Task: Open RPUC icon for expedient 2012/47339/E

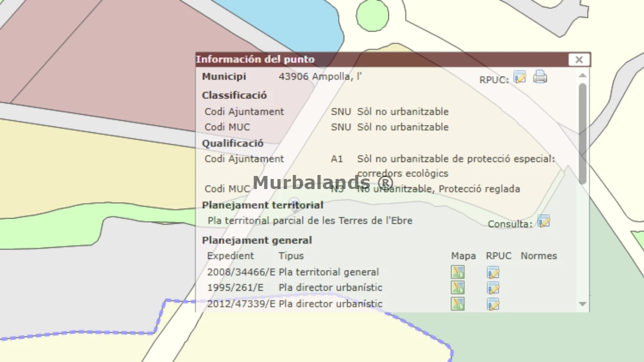Action: (x=493, y=304)
